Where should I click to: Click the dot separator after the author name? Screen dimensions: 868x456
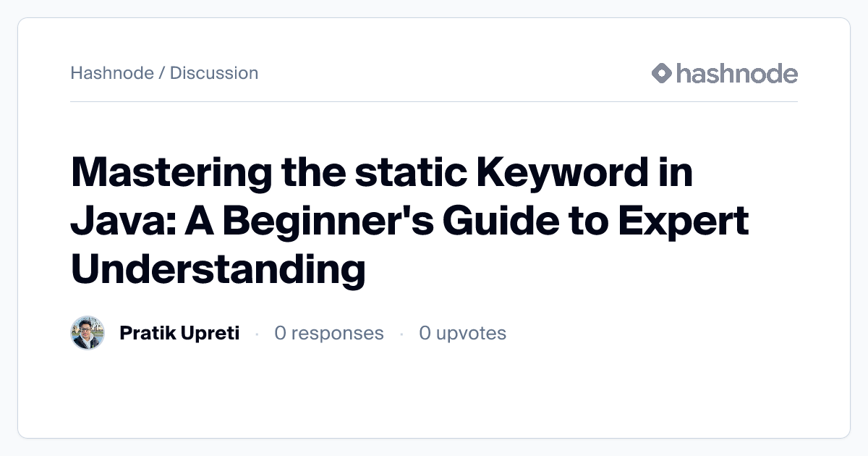click(257, 334)
